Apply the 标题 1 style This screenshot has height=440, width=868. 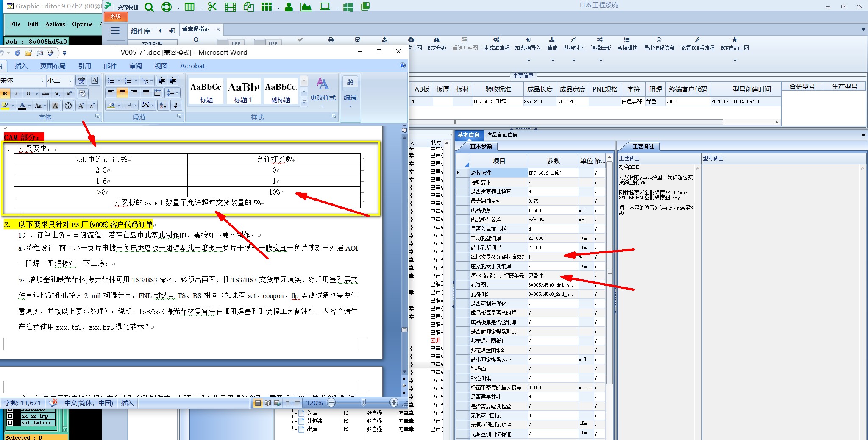(x=243, y=92)
